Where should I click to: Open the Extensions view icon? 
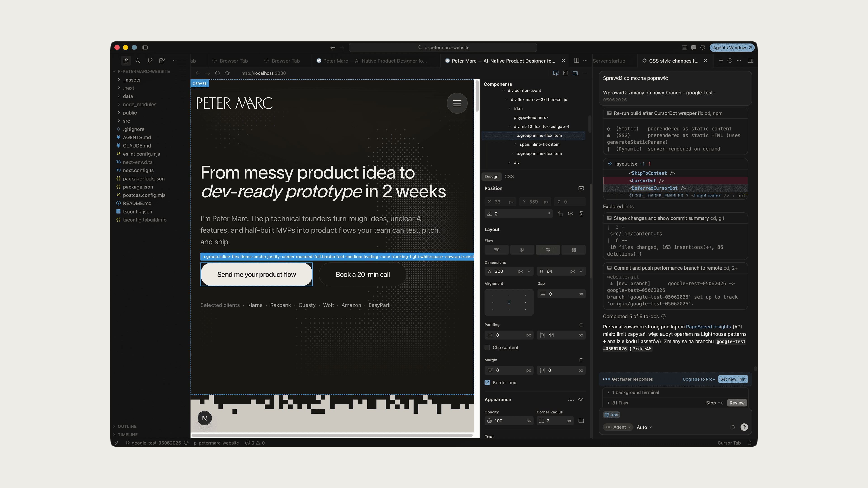click(x=162, y=61)
